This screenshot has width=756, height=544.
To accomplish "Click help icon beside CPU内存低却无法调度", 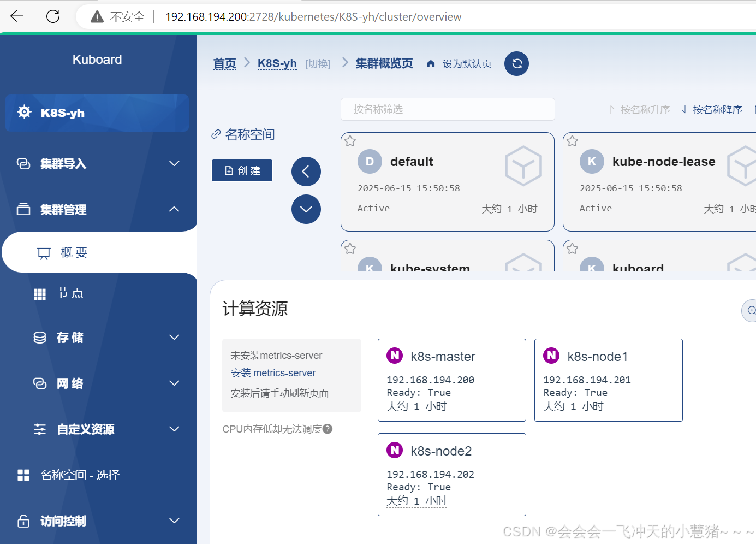I will click(328, 429).
